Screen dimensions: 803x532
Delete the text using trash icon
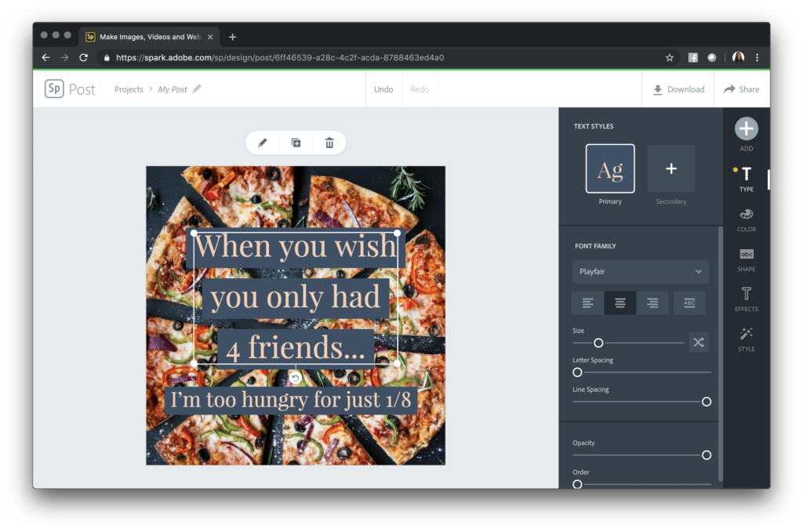tap(329, 143)
